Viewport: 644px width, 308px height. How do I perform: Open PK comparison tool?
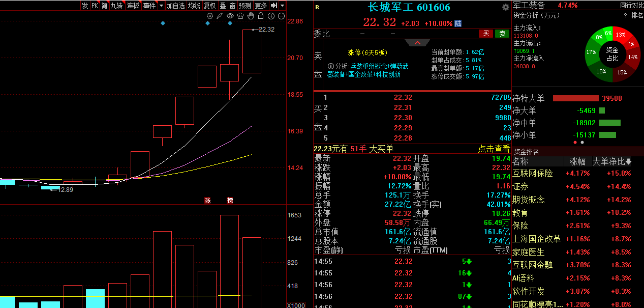click(95, 6)
